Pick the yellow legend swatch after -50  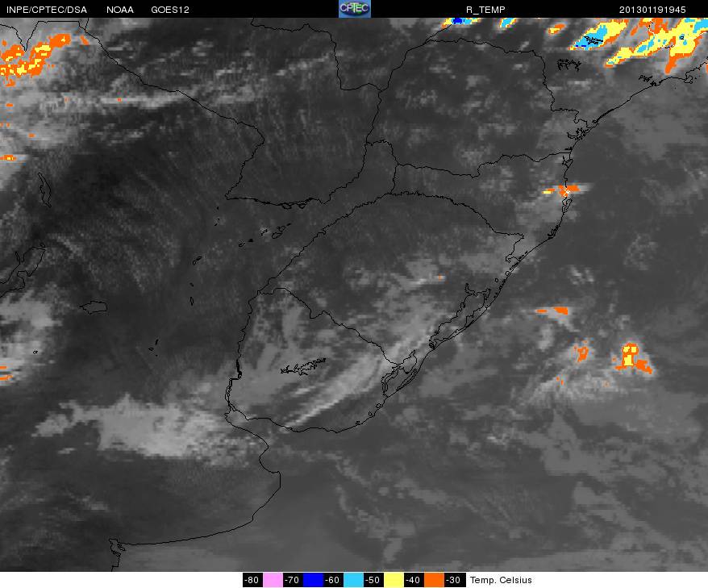point(394,580)
